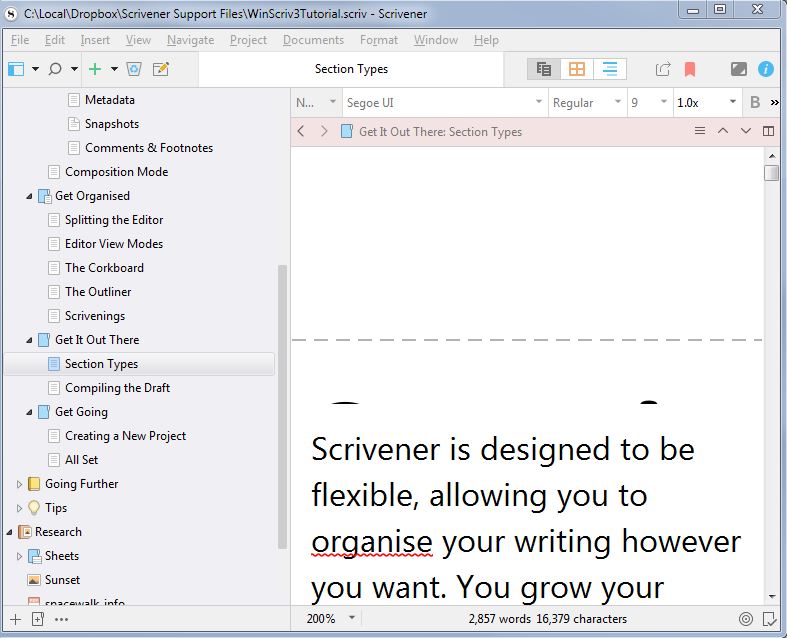Expand the Going Further folder
Screen dimensions: 787x638
pos(19,484)
